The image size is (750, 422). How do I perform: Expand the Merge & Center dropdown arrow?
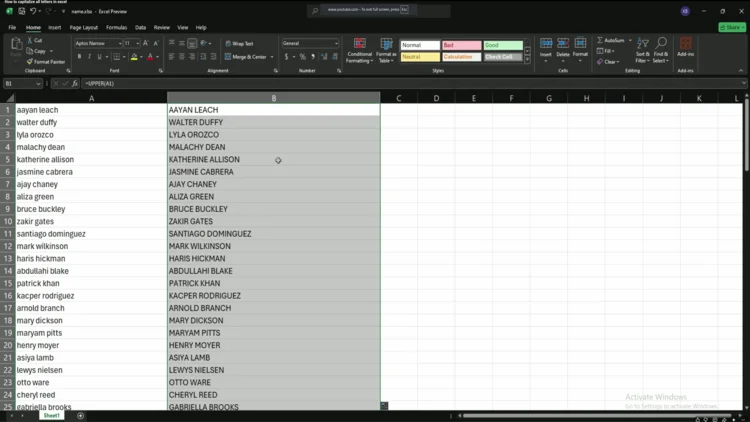[272, 57]
